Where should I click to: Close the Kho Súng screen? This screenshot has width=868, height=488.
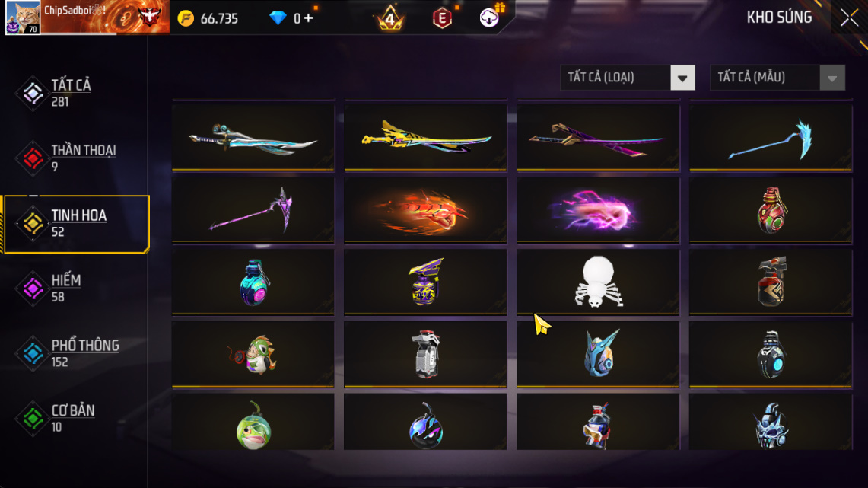[x=849, y=18]
